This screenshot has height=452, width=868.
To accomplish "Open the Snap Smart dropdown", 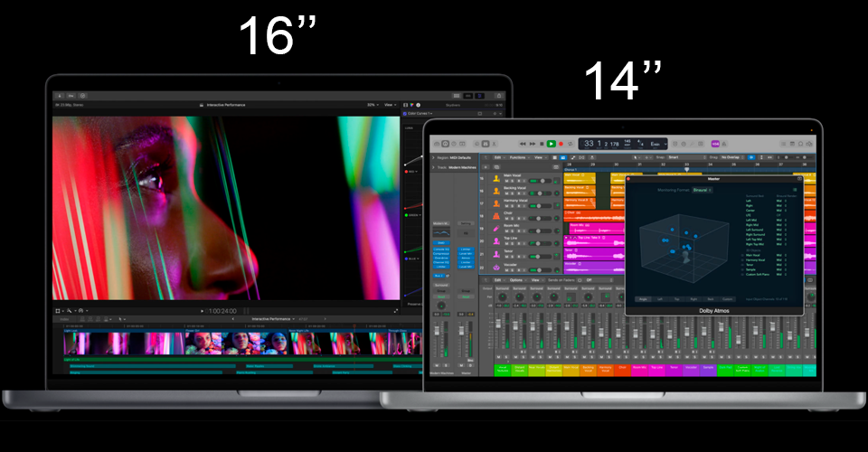I will [x=687, y=157].
